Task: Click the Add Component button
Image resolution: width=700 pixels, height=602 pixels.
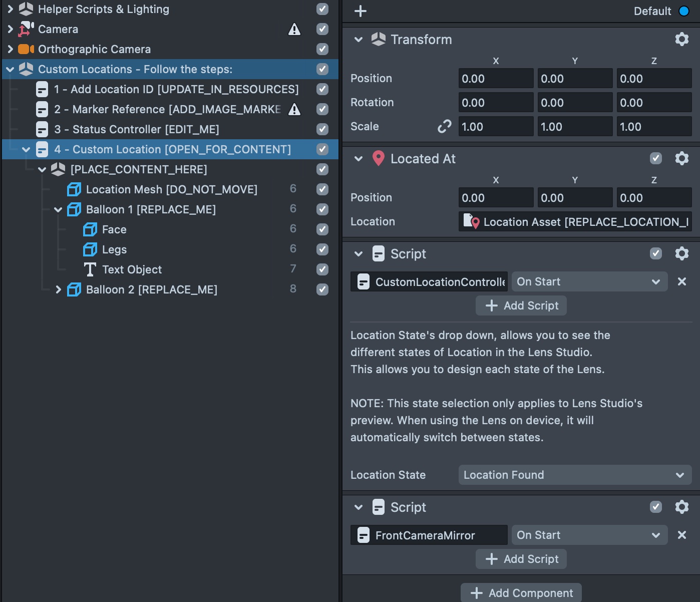Action: (x=521, y=593)
